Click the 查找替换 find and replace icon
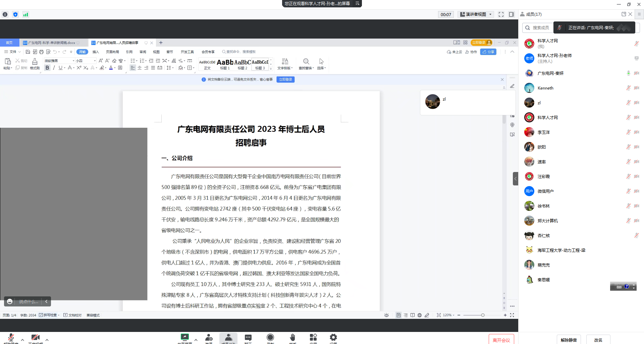644x344 pixels. coord(306,63)
